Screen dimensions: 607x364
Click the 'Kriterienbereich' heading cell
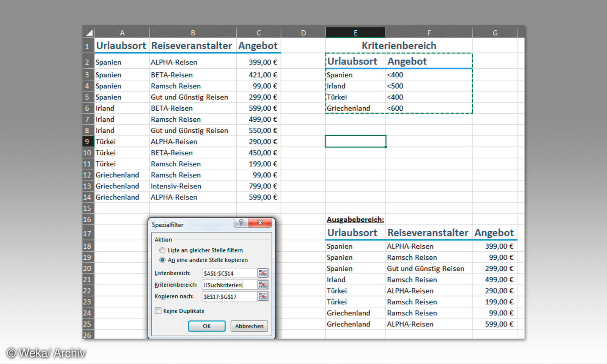coord(399,45)
